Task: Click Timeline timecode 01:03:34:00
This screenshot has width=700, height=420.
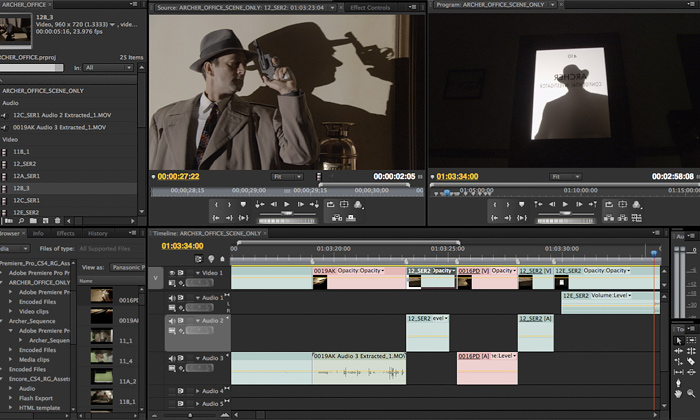Action: click(183, 246)
